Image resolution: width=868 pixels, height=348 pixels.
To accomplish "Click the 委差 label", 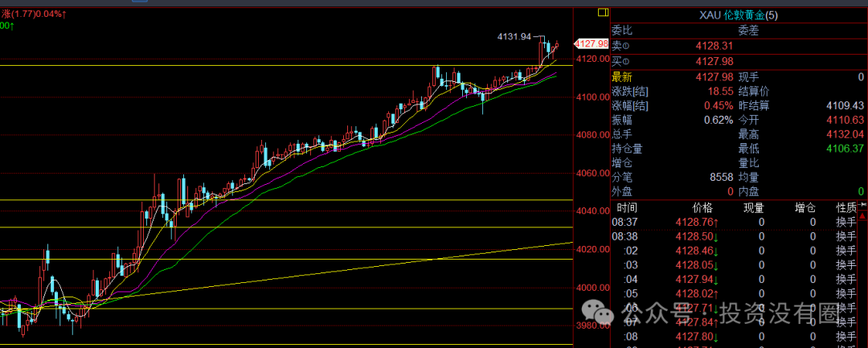I will point(748,31).
